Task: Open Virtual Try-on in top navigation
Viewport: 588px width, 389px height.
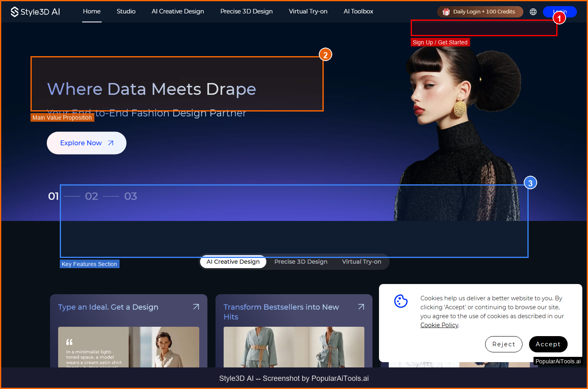Action: click(308, 11)
